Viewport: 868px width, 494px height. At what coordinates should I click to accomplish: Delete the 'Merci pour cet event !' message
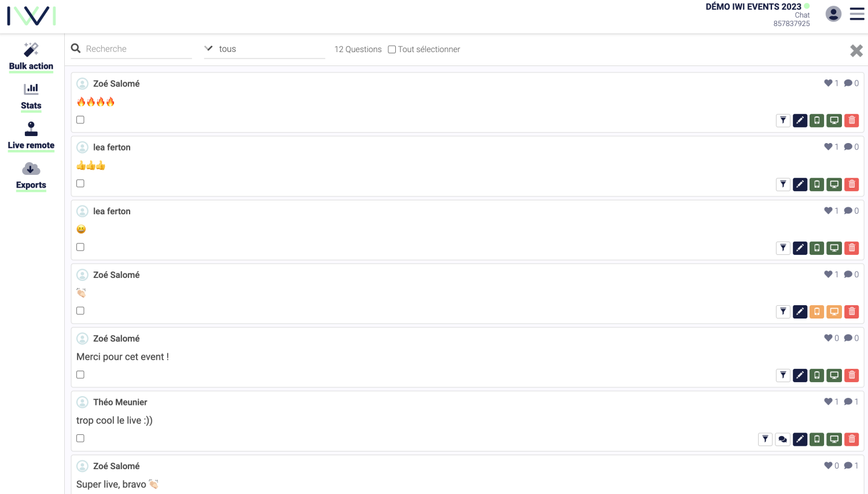click(852, 375)
